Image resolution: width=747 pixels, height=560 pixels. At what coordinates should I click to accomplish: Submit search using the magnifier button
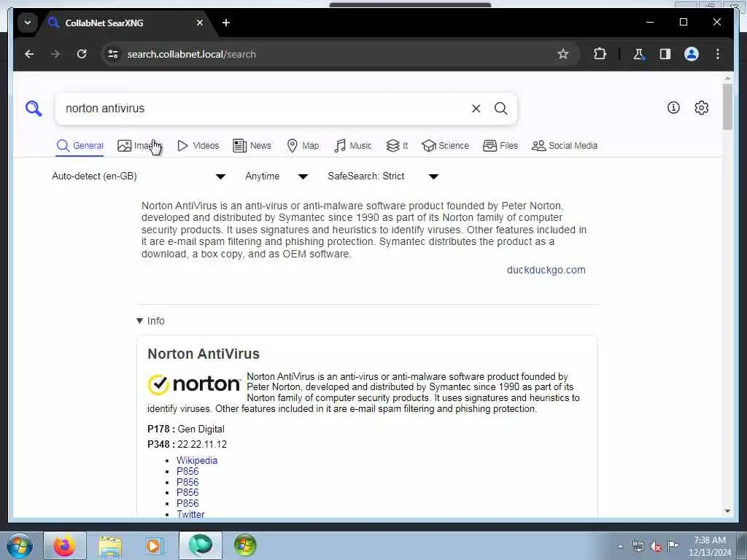[500, 109]
